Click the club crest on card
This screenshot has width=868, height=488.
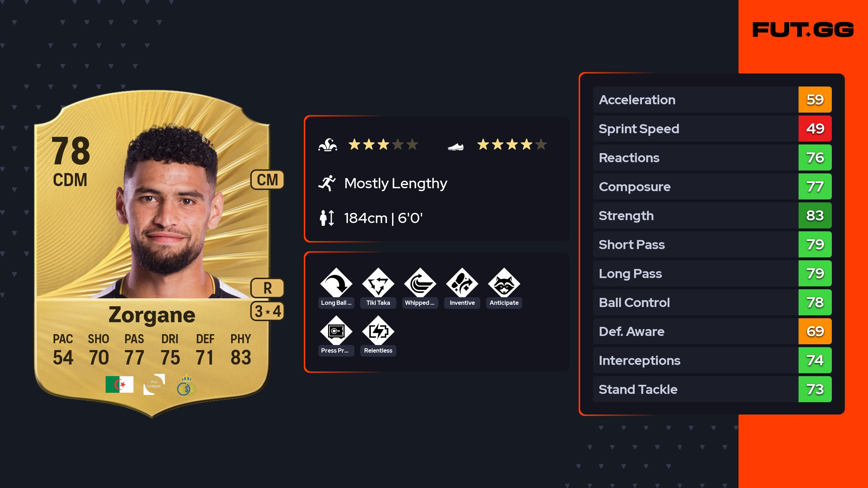tap(187, 385)
